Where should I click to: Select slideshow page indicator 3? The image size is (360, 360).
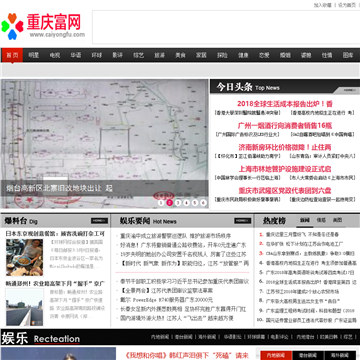tap(178, 203)
